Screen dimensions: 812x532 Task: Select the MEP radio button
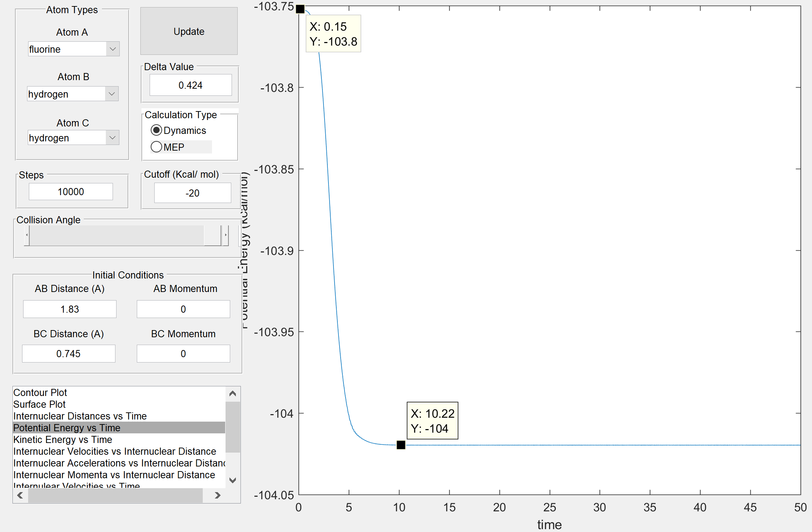point(156,147)
